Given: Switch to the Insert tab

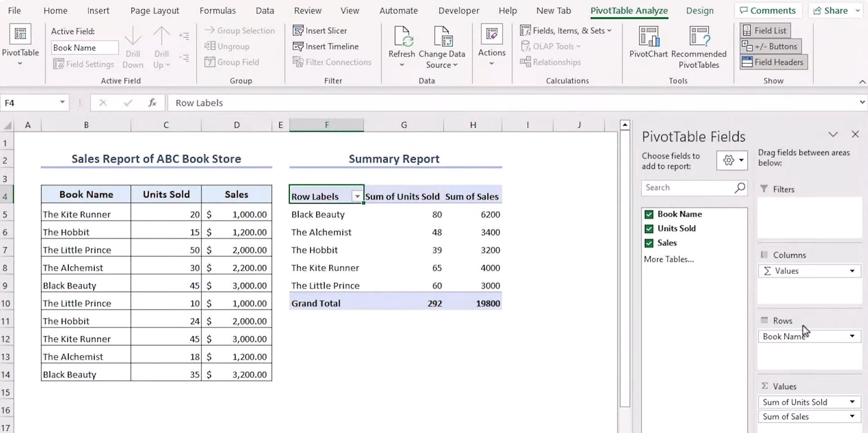Looking at the screenshot, I should 98,10.
